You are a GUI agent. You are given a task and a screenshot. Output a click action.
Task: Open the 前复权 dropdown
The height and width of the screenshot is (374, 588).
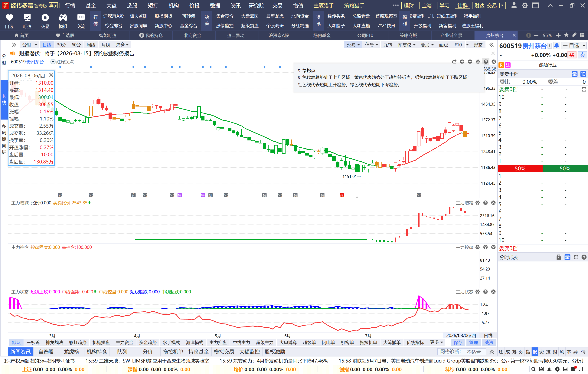(x=407, y=45)
